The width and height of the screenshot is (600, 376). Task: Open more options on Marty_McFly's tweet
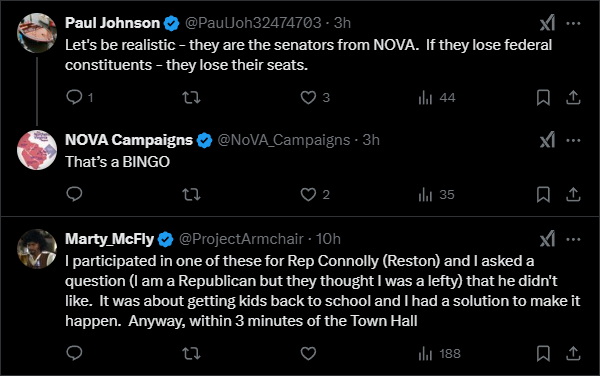pos(573,239)
